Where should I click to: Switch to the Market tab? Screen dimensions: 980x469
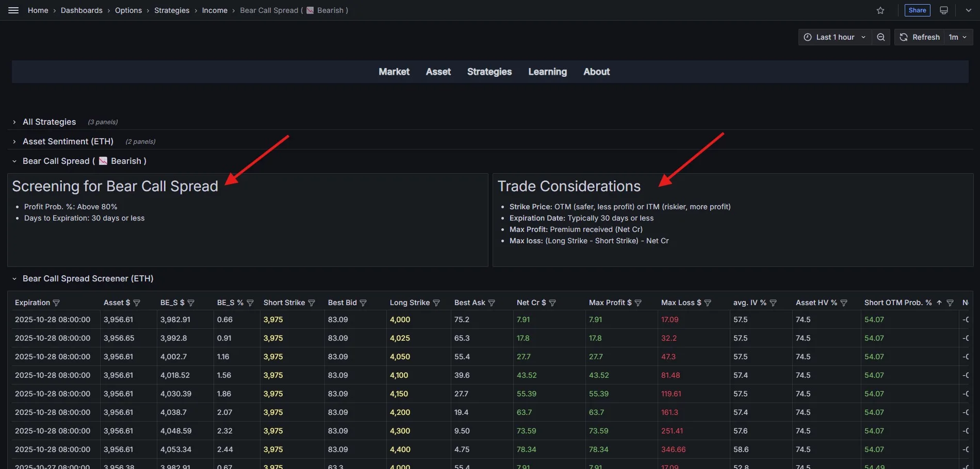[394, 72]
